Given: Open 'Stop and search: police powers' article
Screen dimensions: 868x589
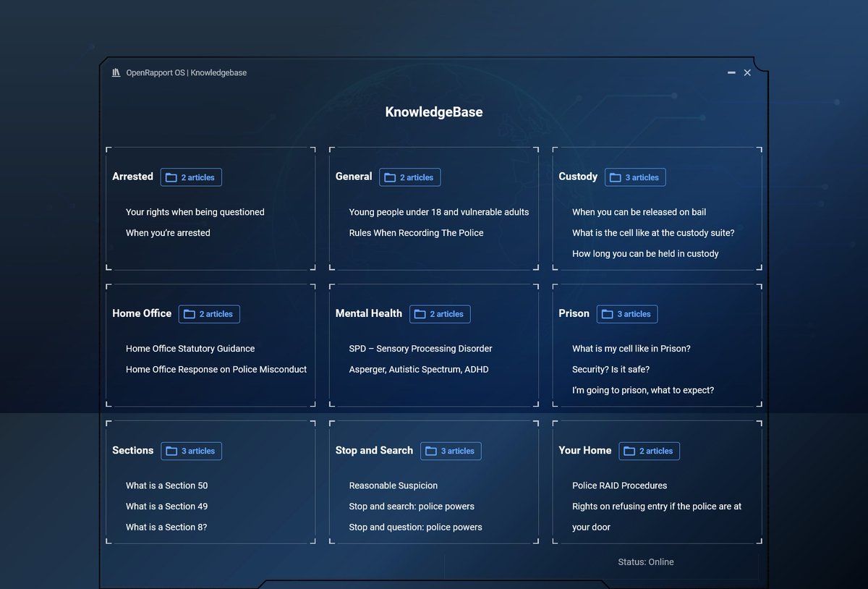Looking at the screenshot, I should point(412,507).
